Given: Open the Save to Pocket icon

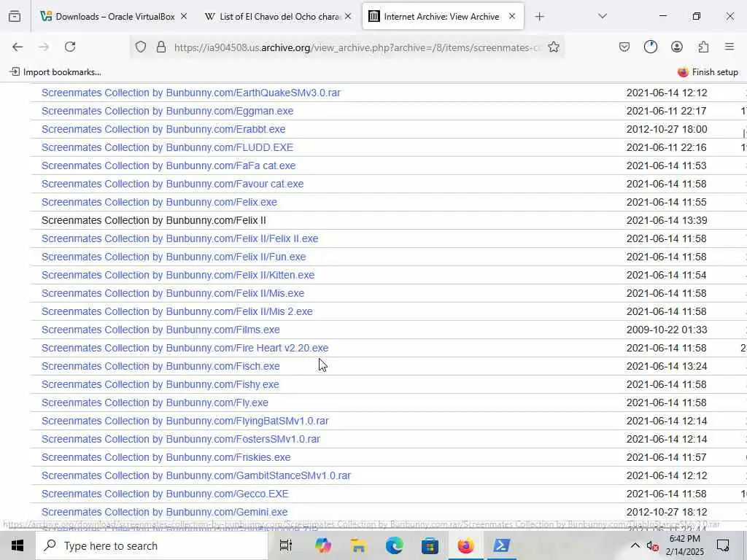Looking at the screenshot, I should point(624,47).
